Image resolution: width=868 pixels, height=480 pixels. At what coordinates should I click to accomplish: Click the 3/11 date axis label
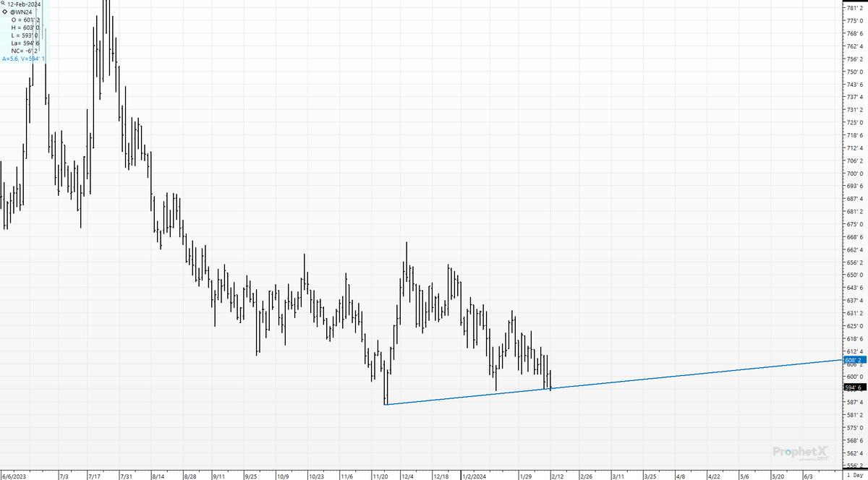(619, 476)
